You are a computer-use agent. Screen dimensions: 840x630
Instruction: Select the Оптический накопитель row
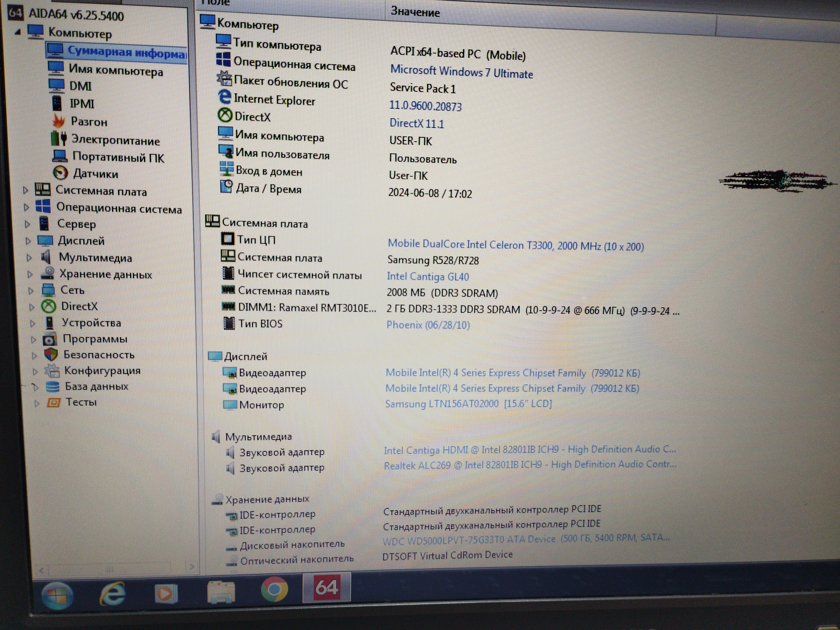pyautogui.click(x=370, y=558)
